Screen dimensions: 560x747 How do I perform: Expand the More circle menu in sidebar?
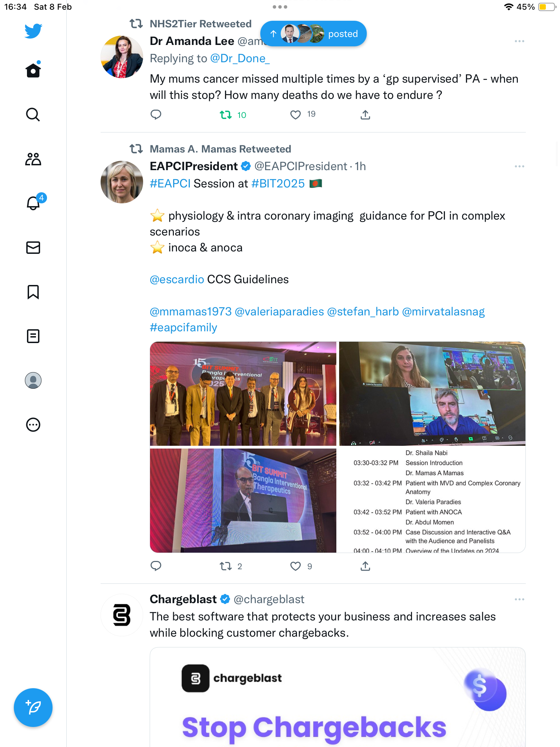33,425
